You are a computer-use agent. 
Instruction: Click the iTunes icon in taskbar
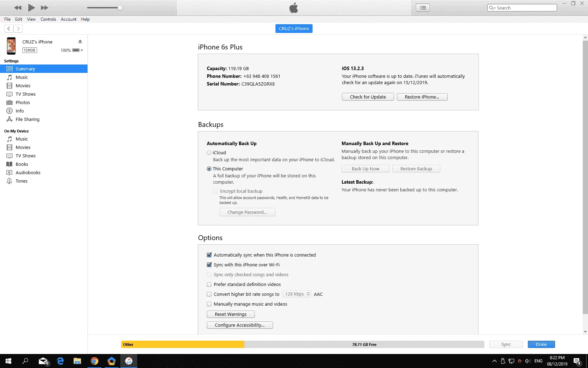point(129,361)
